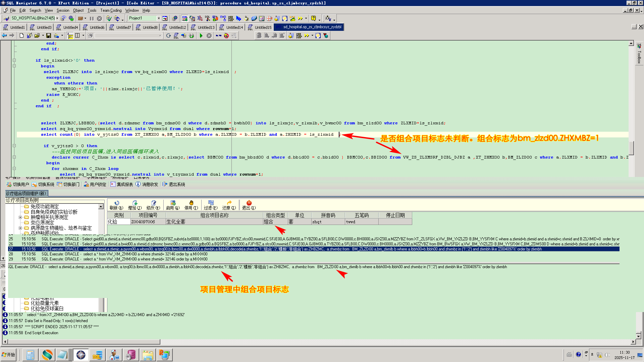Open the Team Coding menu
644x362 pixels.
111,10
